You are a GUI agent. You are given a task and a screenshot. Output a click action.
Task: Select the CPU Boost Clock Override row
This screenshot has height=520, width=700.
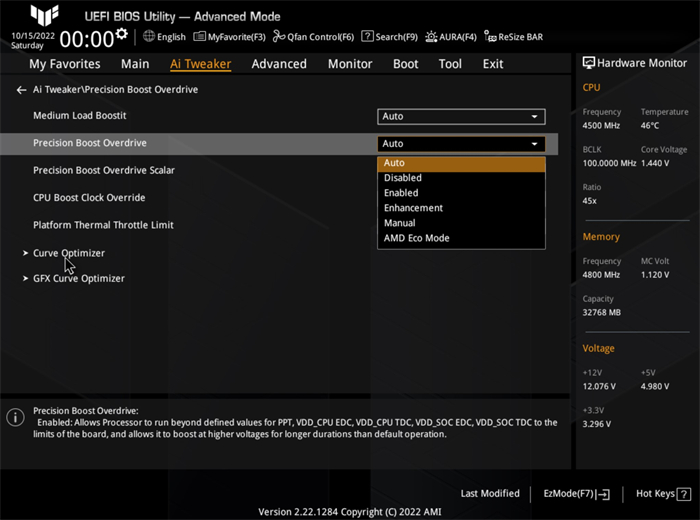tap(89, 198)
